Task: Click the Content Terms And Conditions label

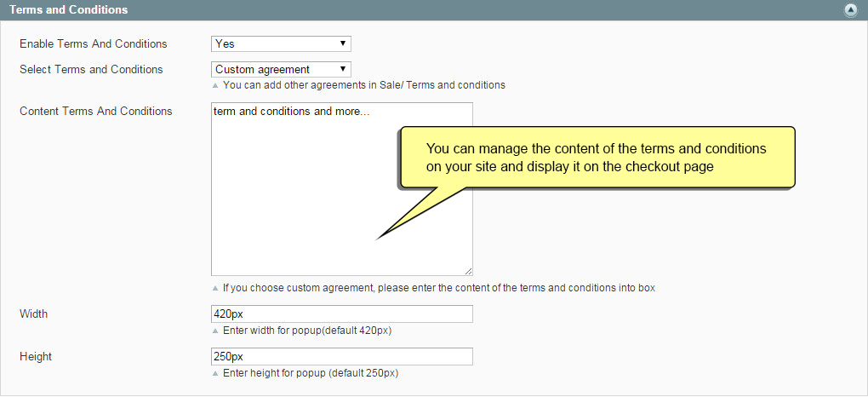Action: 96,111
